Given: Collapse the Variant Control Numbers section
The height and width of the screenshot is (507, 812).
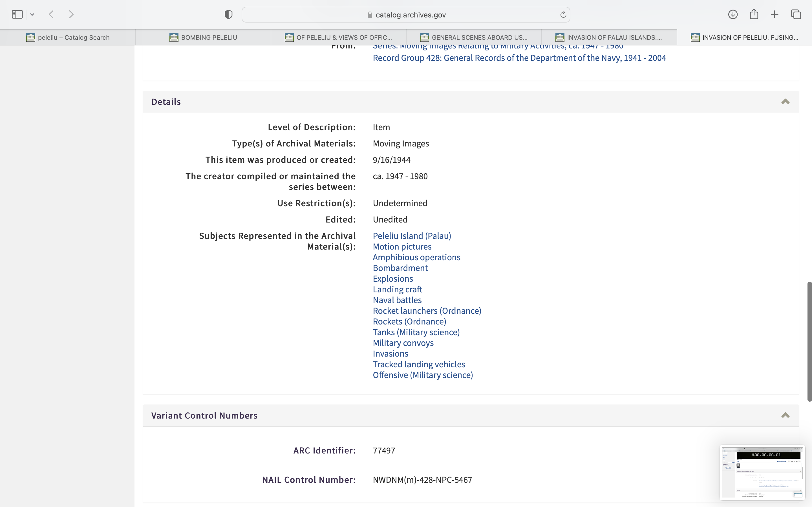Looking at the screenshot, I should click(x=785, y=415).
